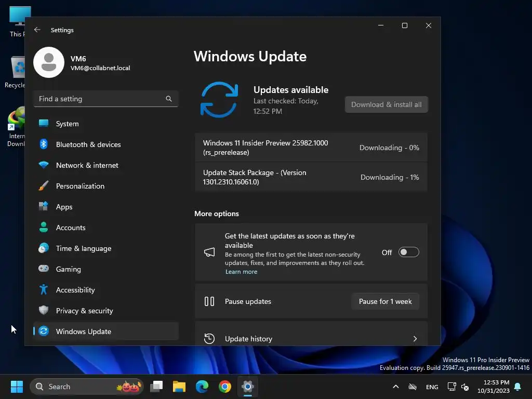This screenshot has height=399, width=532.
Task: Click the Gaming controller icon
Action: click(x=44, y=269)
